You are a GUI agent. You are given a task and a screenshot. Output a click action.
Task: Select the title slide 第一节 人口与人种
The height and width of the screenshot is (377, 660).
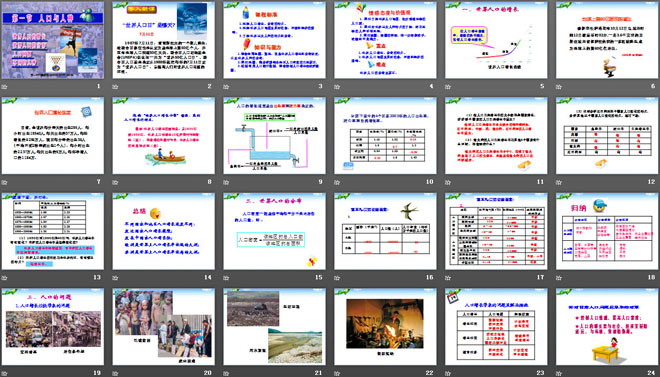click(53, 40)
